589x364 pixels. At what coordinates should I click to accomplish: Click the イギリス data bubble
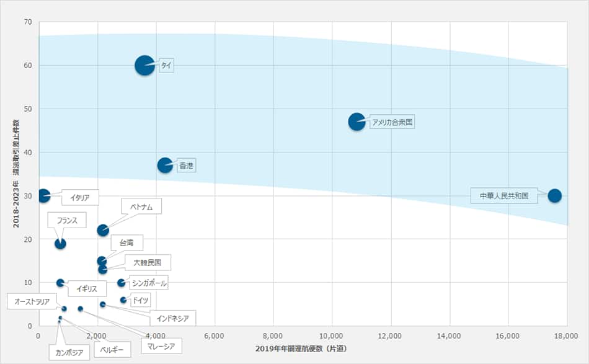pos(60,283)
